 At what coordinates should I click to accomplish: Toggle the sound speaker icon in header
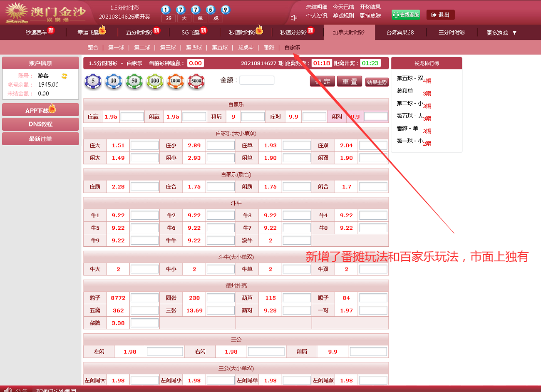pos(294,17)
